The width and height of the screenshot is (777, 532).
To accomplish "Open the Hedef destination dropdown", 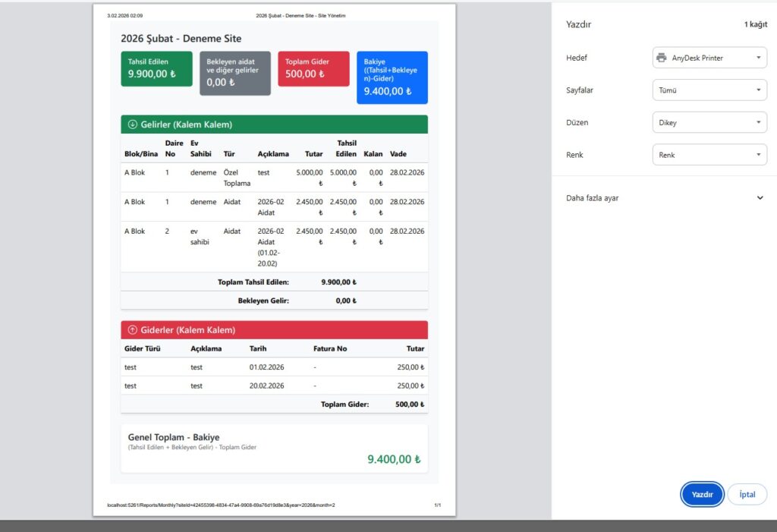I will click(x=709, y=58).
